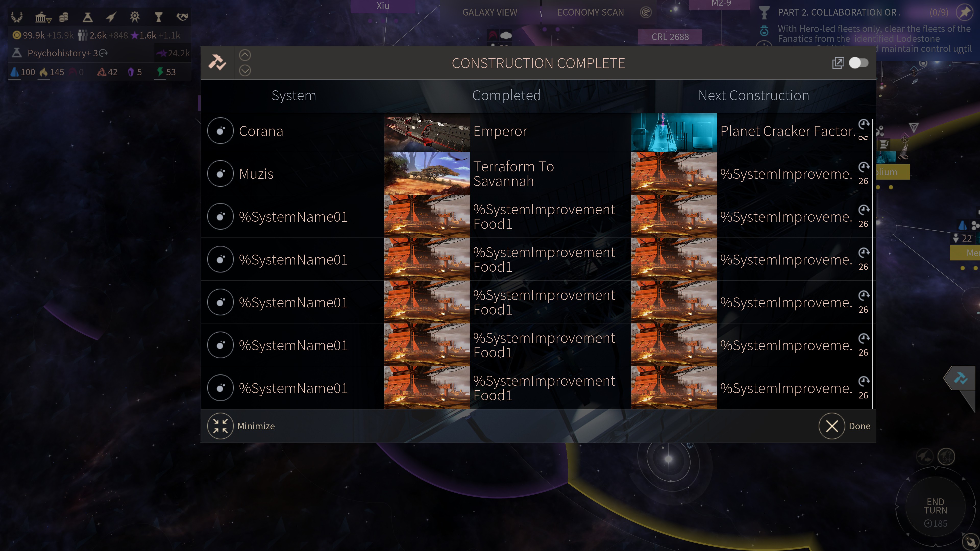
Task: Toggle repeat on Planet Cracker Factory construction
Action: tap(864, 124)
